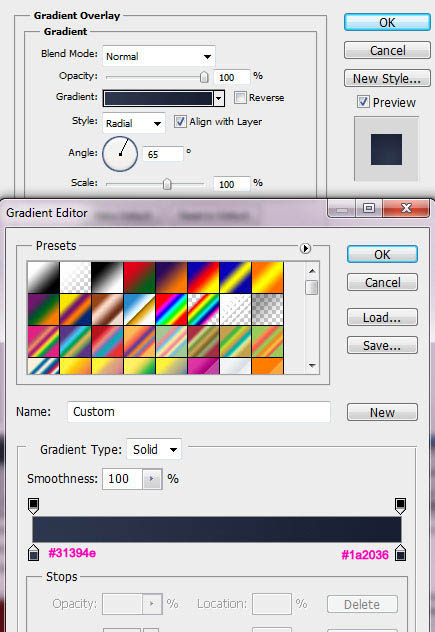Click the Name field containing Custom
This screenshot has width=435, height=632.
[x=199, y=412]
